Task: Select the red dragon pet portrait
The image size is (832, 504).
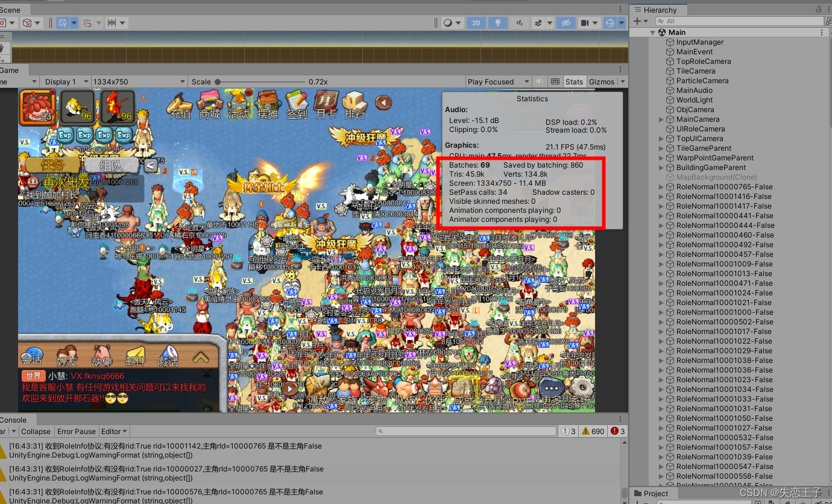Action: [118, 107]
